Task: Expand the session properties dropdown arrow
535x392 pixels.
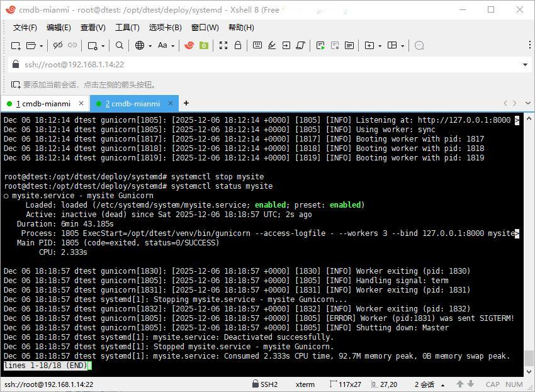Action: coord(103,46)
